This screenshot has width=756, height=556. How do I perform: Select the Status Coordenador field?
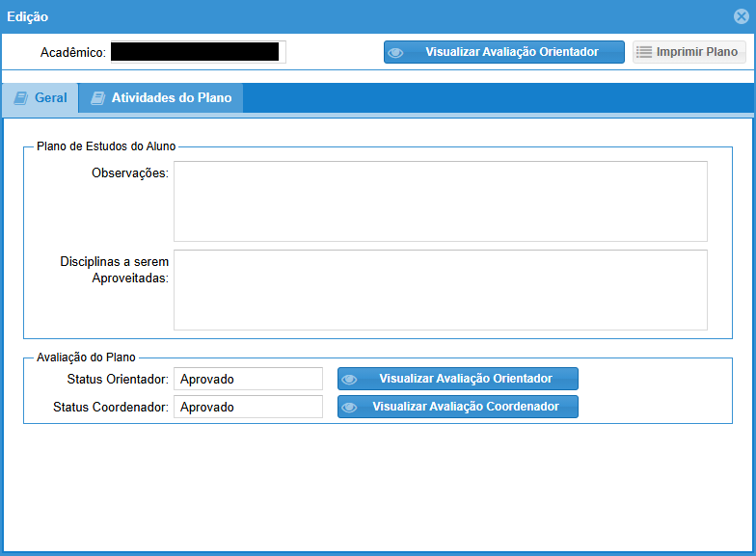click(248, 408)
